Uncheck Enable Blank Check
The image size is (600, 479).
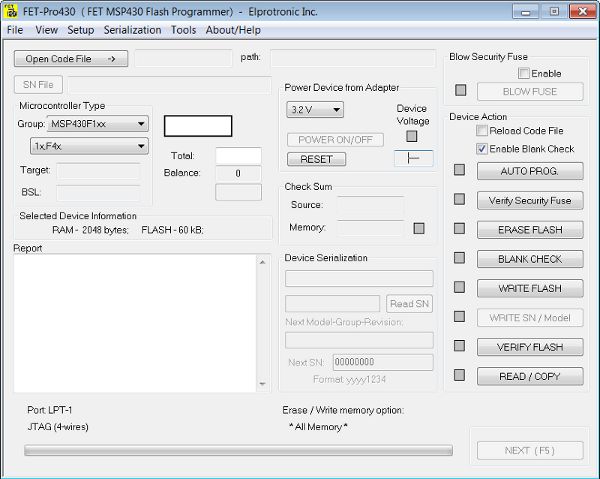tap(482, 148)
